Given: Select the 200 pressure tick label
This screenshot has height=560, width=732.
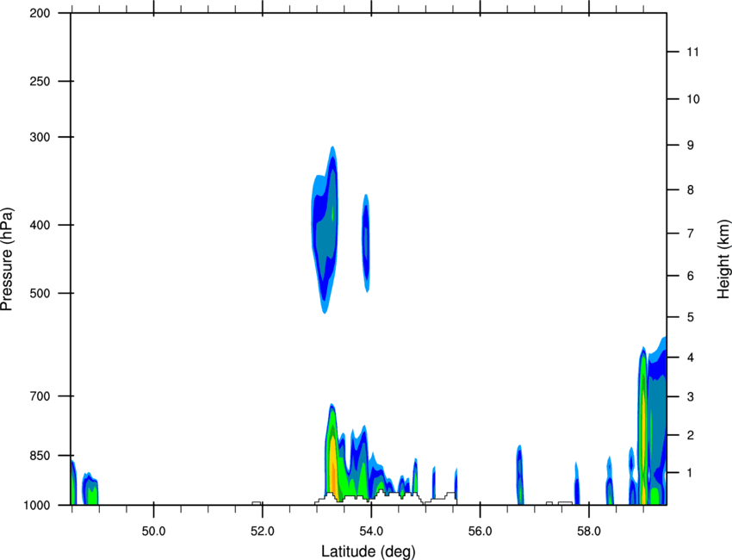Looking at the screenshot, I should click(x=40, y=13).
